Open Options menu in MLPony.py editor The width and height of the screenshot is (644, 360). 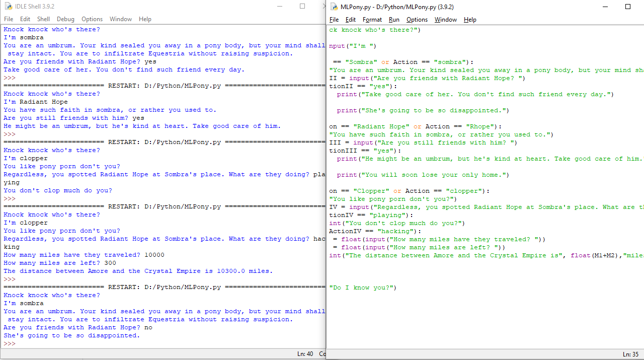417,20
